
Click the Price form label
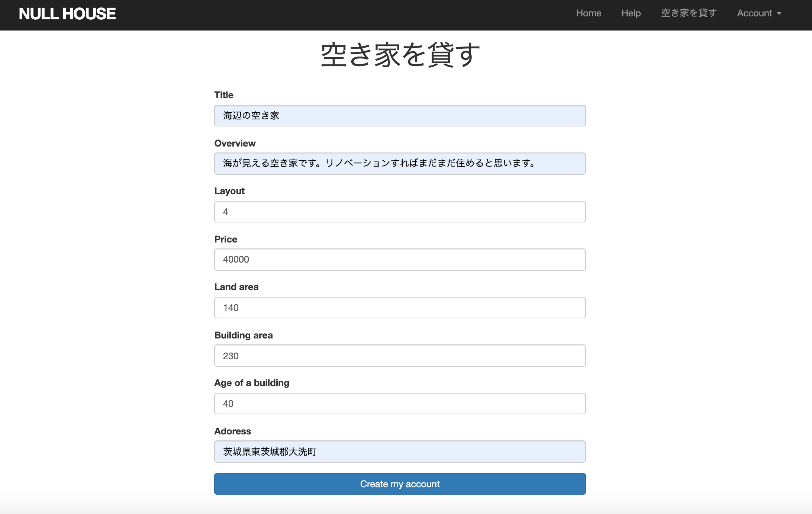click(x=225, y=239)
